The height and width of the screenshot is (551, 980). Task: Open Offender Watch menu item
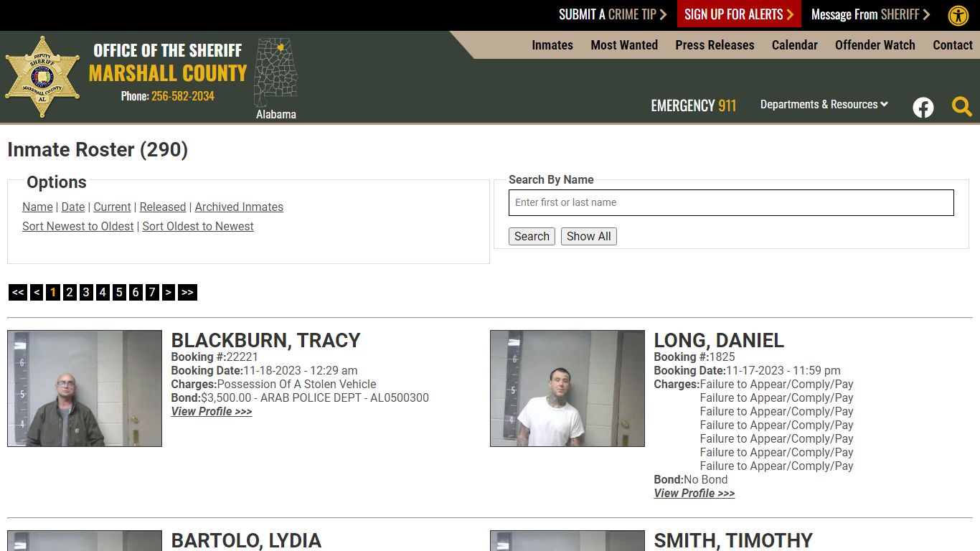[875, 44]
